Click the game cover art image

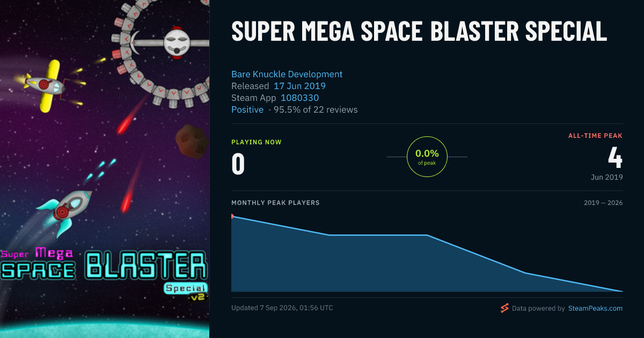(x=105, y=169)
